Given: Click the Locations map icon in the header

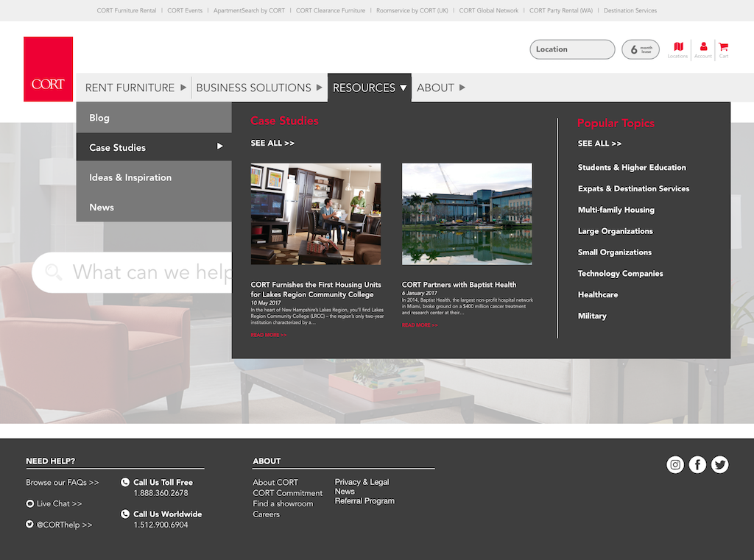Looking at the screenshot, I should (677, 46).
